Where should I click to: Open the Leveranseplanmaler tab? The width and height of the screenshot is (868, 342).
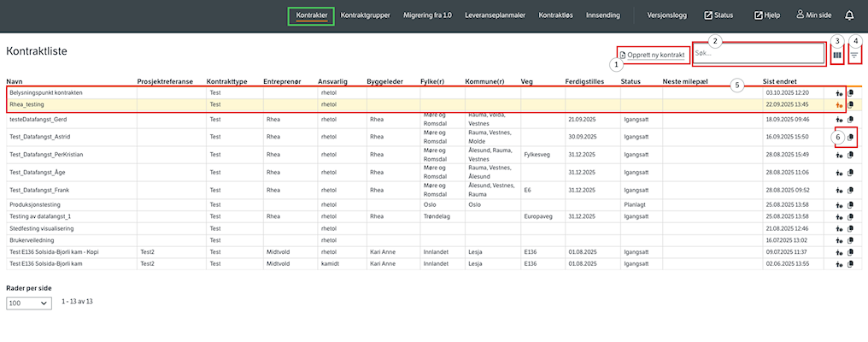(495, 15)
